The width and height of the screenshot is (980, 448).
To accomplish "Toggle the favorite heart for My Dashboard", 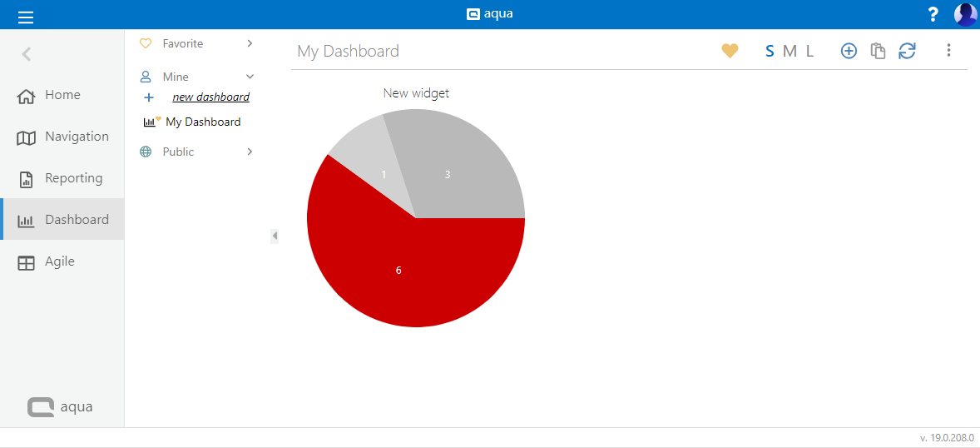I will pyautogui.click(x=730, y=51).
